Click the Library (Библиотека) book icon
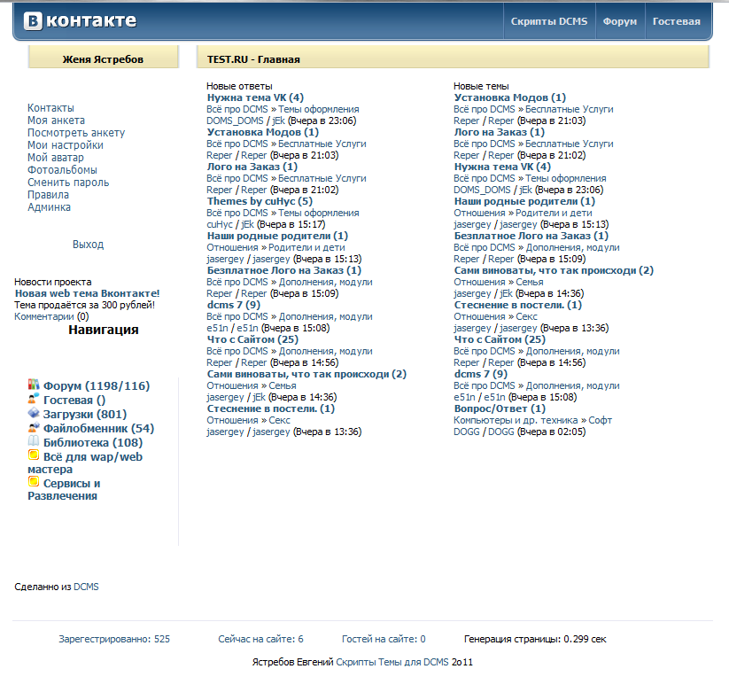Image resolution: width=729 pixels, height=700 pixels. (34, 441)
